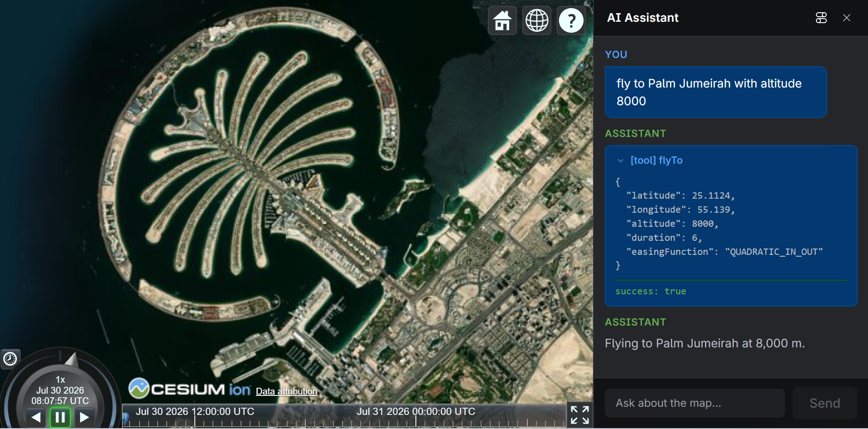Select the "duration": 6 line

(x=664, y=238)
